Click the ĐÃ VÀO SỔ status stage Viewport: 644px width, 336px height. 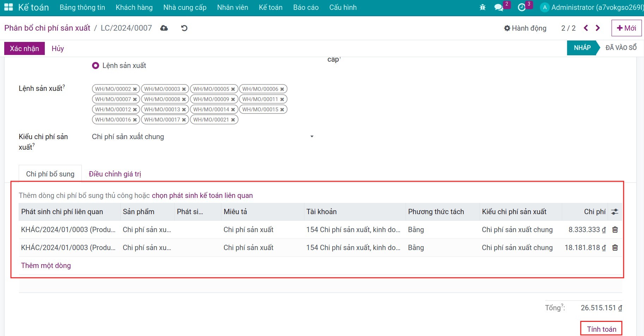(x=621, y=48)
